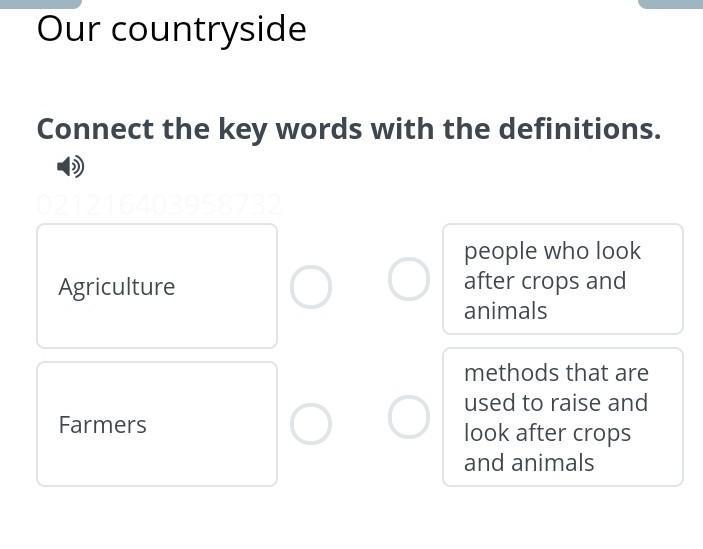Click the "animals" word in the first definition

[505, 311]
